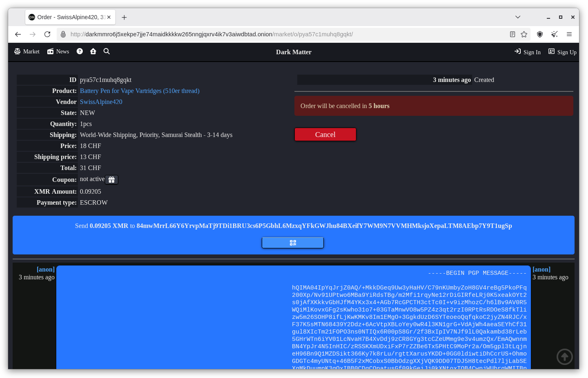Open the browser hamburger application menu
Viewport: 588px width, 378px height.
569,34
